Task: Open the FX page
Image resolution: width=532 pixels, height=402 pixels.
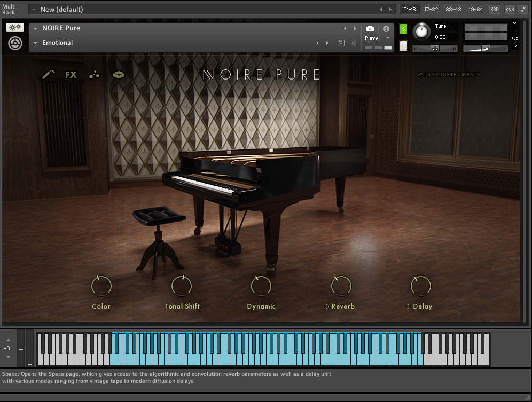Action: [71, 75]
